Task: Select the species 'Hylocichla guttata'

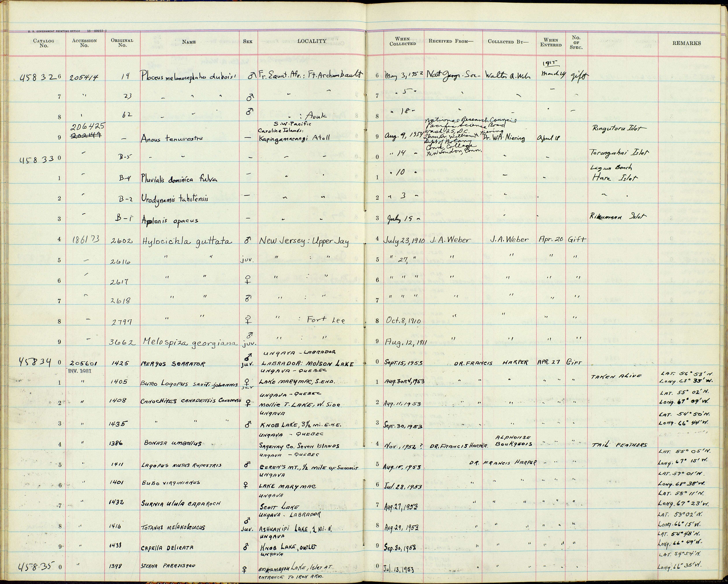Action: point(187,241)
